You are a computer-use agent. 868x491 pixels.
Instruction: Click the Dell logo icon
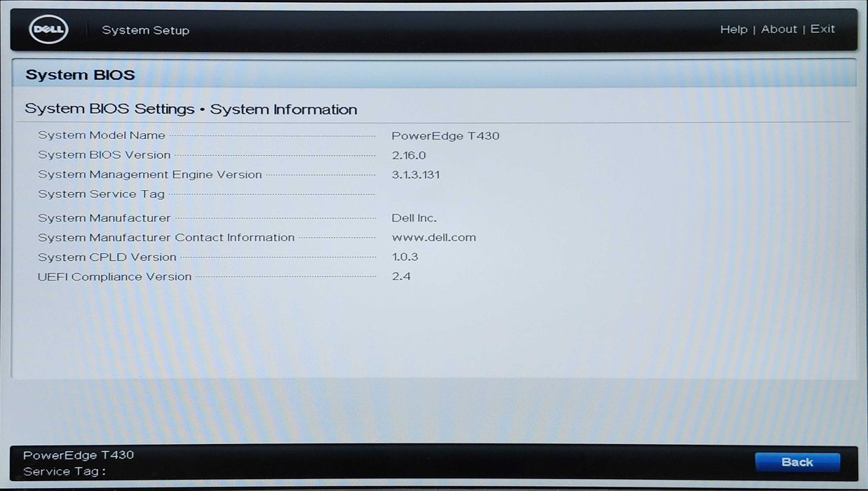pyautogui.click(x=48, y=29)
